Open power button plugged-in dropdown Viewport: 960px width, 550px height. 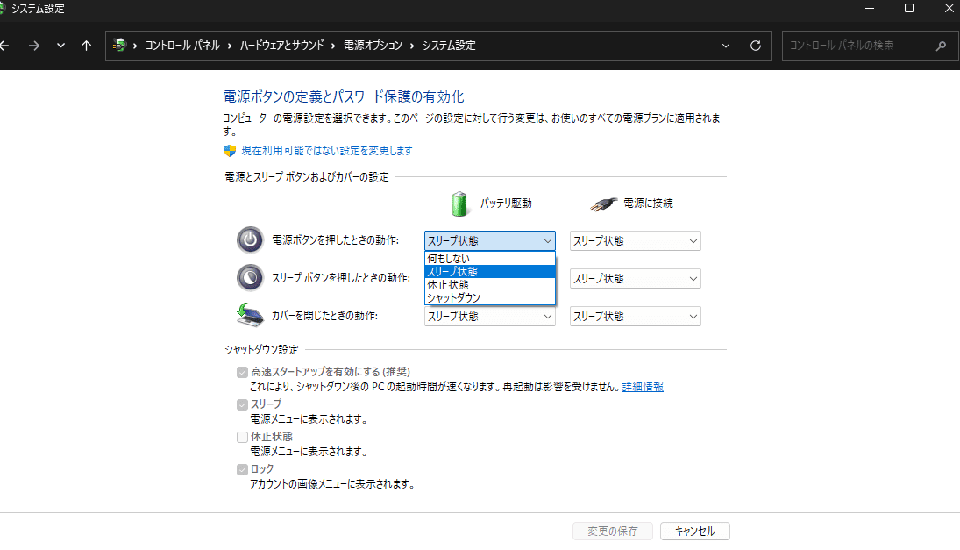point(635,241)
